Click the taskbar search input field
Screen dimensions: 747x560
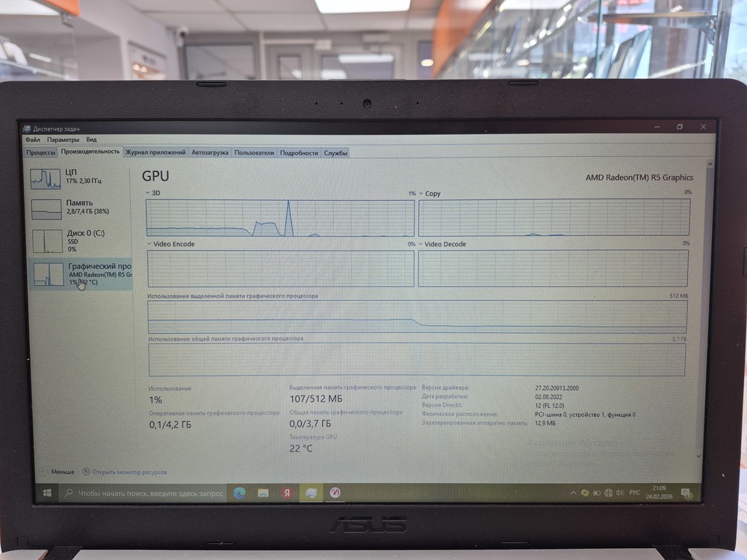pyautogui.click(x=143, y=494)
